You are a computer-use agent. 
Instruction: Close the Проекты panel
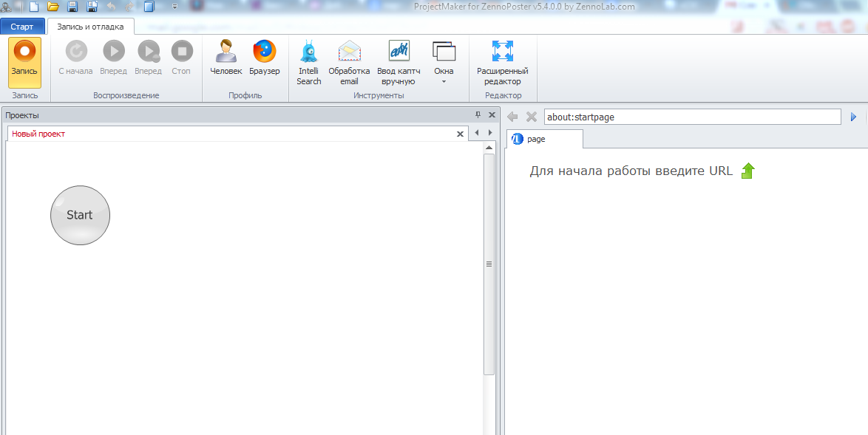point(492,115)
